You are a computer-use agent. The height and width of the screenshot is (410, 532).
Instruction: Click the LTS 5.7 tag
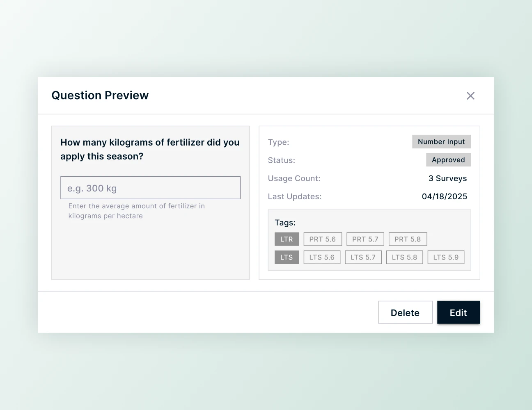pos(363,257)
